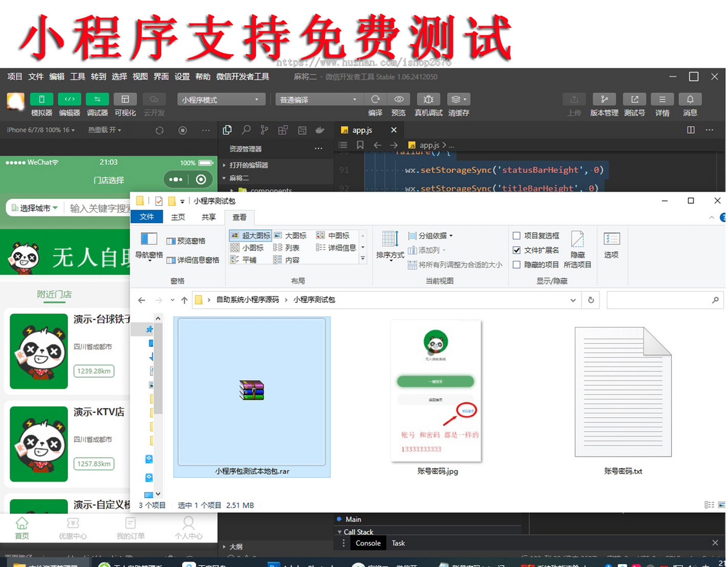This screenshot has height=567, width=728.
Task: Tap 个人中心 in the mini program tab bar
Action: 189,528
